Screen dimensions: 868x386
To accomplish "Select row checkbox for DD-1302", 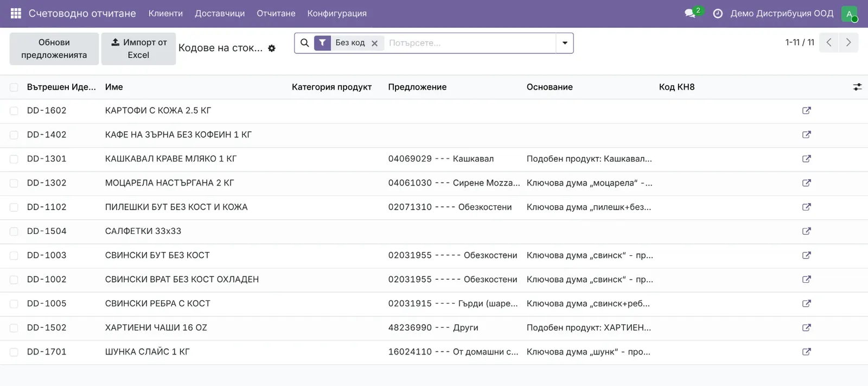I will point(14,183).
